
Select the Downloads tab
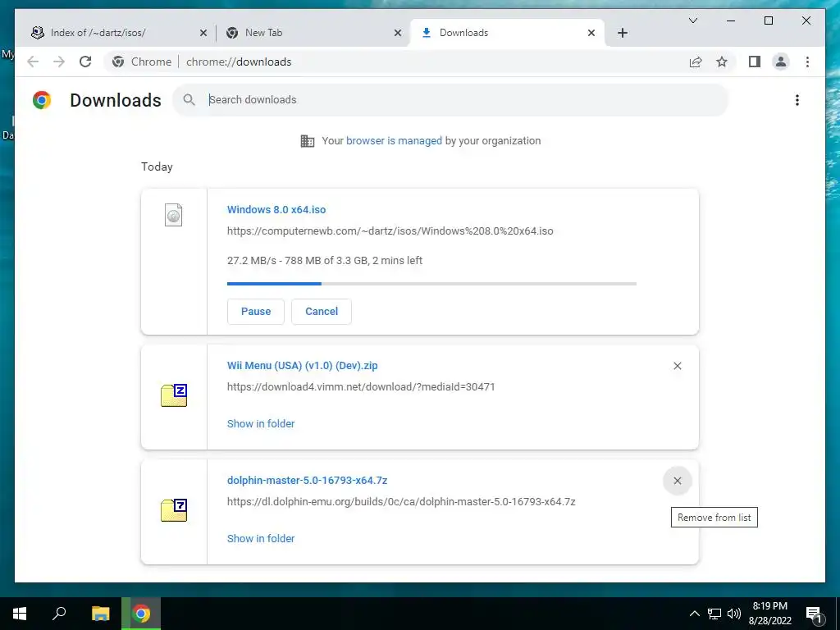[x=507, y=33]
